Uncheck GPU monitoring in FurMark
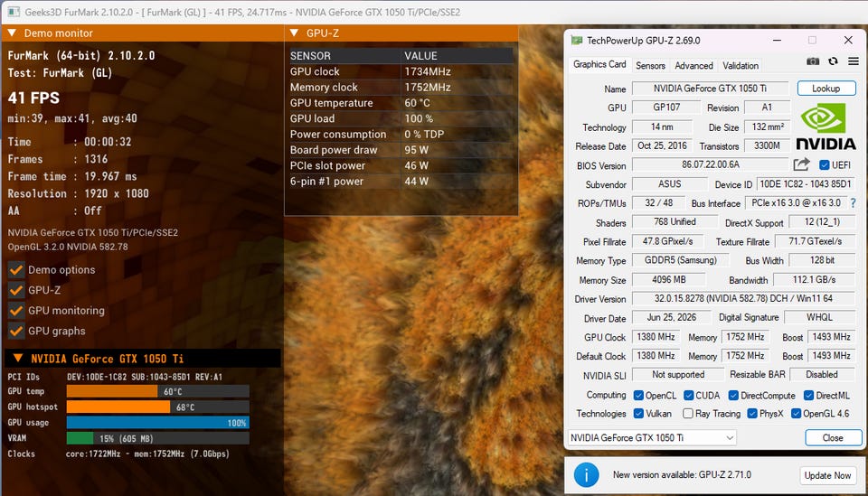Viewport: 868px width, 496px height. pyautogui.click(x=16, y=311)
